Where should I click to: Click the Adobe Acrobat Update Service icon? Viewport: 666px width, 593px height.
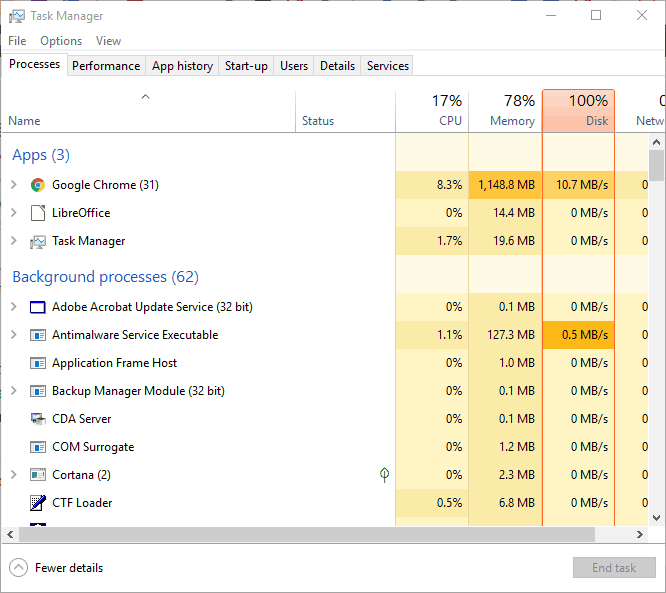pyautogui.click(x=38, y=307)
